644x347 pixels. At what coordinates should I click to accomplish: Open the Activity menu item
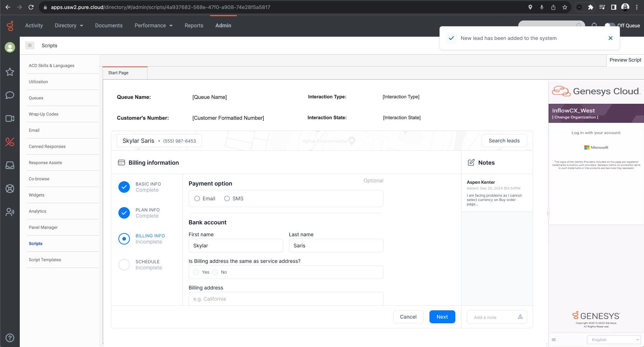point(34,26)
